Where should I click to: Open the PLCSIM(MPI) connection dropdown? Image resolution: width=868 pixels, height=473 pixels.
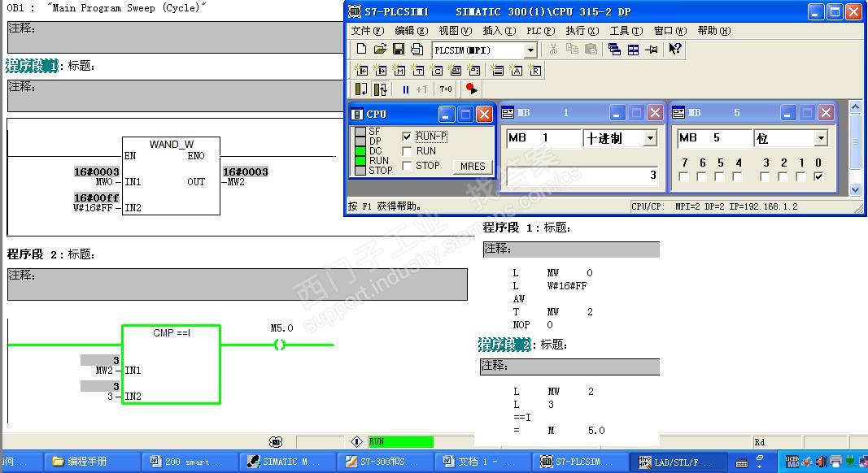pyautogui.click(x=530, y=50)
